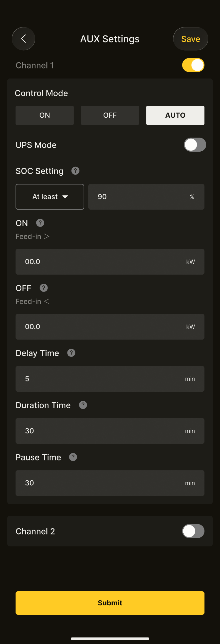This screenshot has height=644, width=220.
Task: Disable the Channel 1 toggle
Action: (x=193, y=65)
